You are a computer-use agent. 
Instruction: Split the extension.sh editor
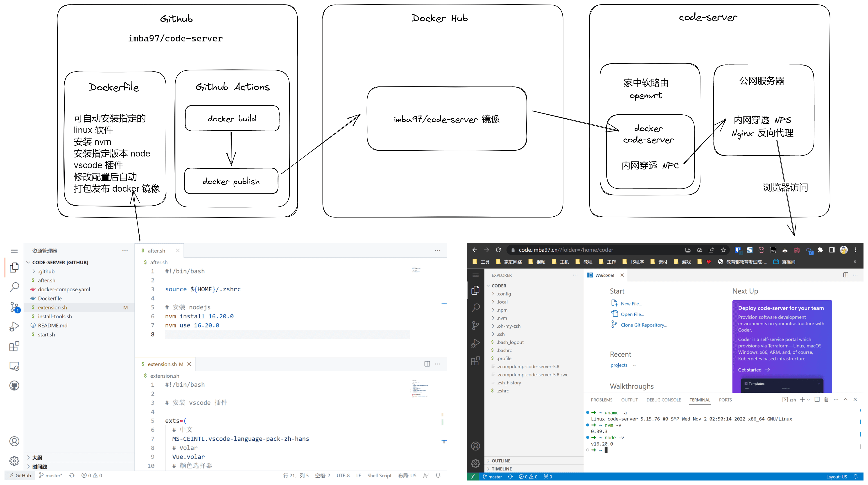pyautogui.click(x=427, y=364)
